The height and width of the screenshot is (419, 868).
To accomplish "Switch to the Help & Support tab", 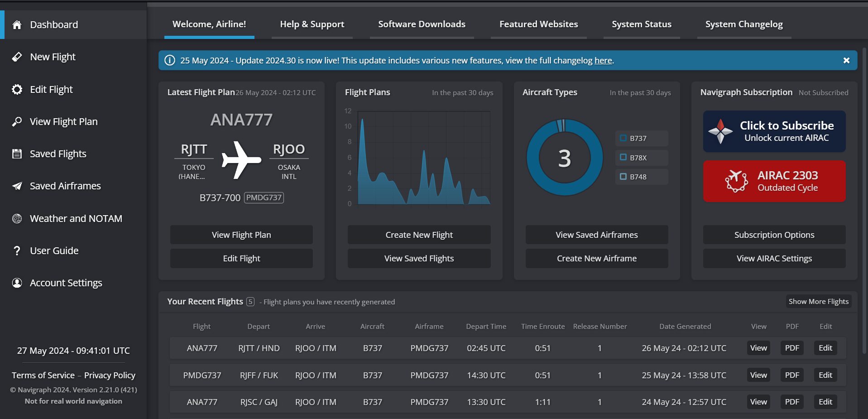I will click(312, 24).
